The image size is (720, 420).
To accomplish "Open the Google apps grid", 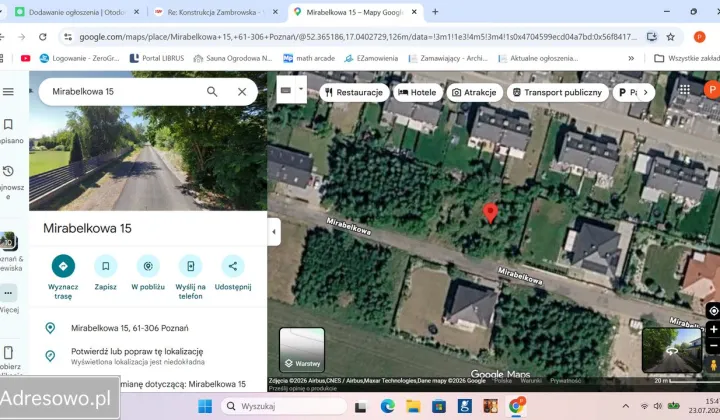I will (685, 90).
